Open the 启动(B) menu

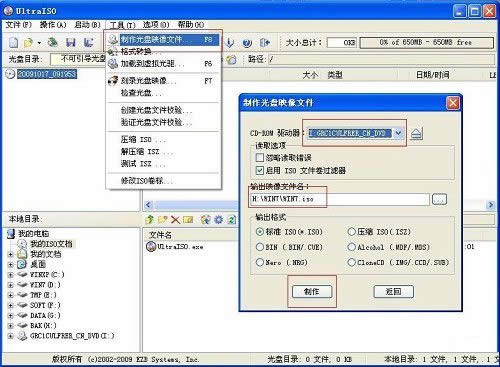pos(87,25)
